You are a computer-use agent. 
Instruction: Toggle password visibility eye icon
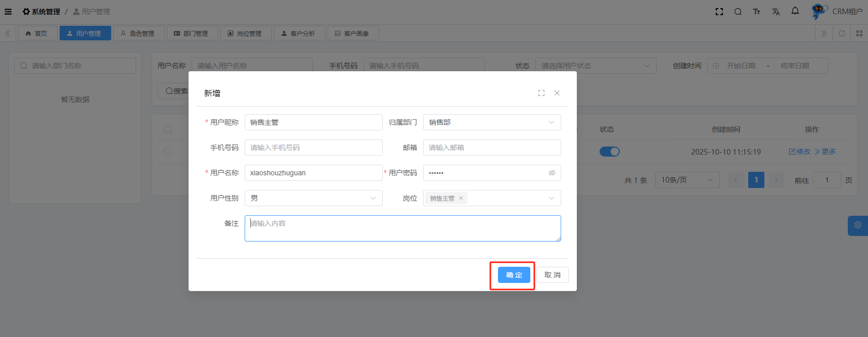[x=552, y=173]
